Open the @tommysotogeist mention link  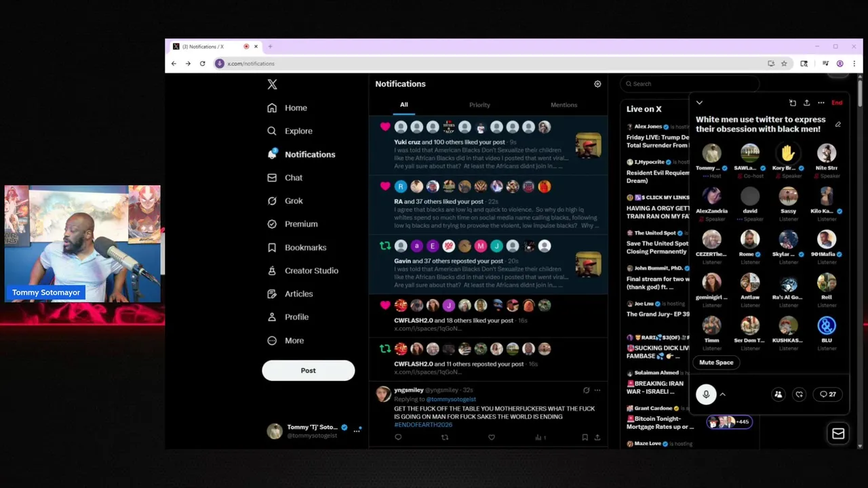click(451, 399)
